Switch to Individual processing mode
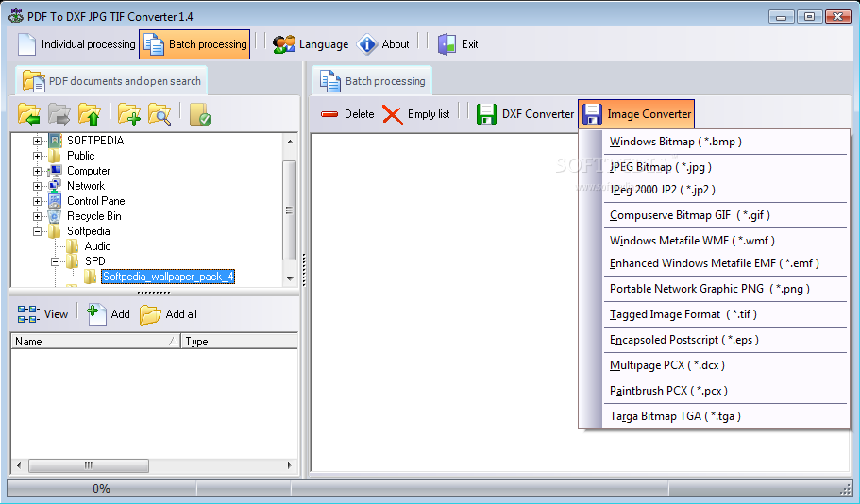 (76, 44)
